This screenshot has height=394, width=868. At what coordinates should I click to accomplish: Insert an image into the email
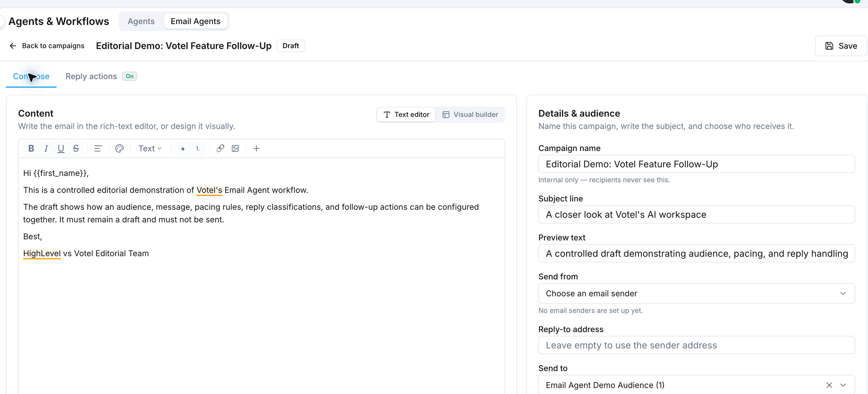(x=235, y=148)
